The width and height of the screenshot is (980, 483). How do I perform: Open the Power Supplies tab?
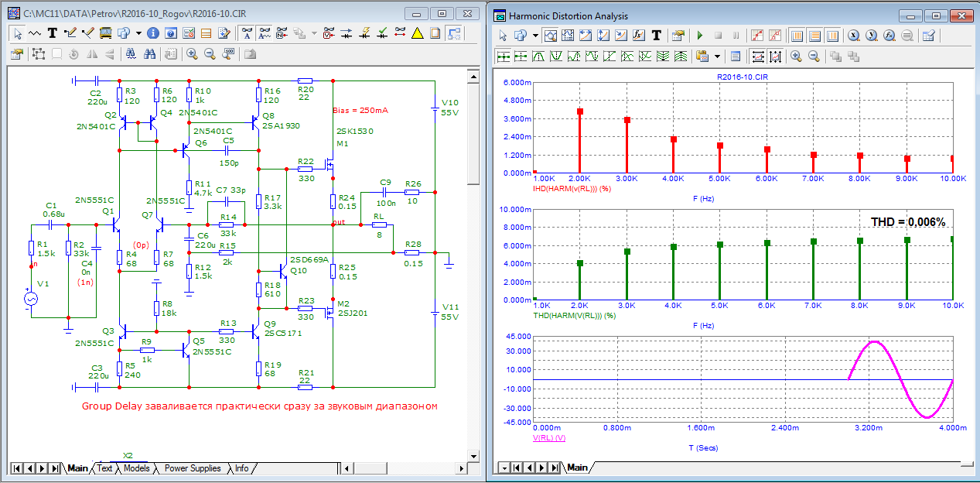tap(192, 468)
